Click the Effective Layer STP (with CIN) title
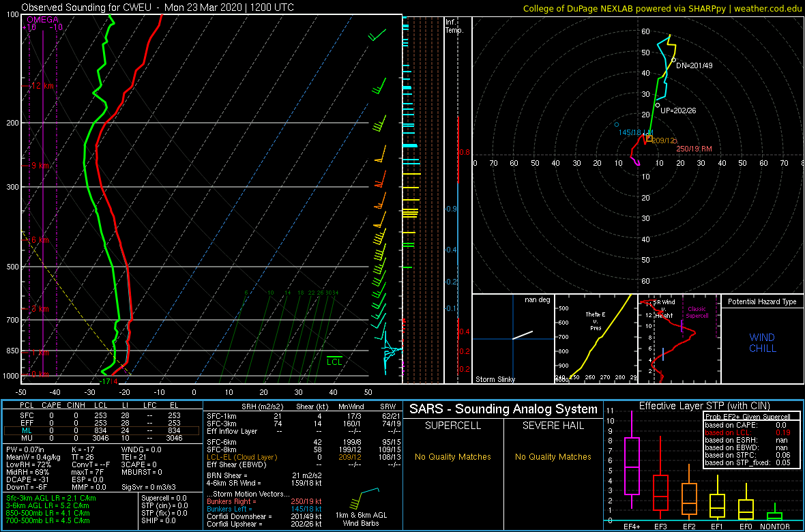805x532 pixels. click(704, 406)
